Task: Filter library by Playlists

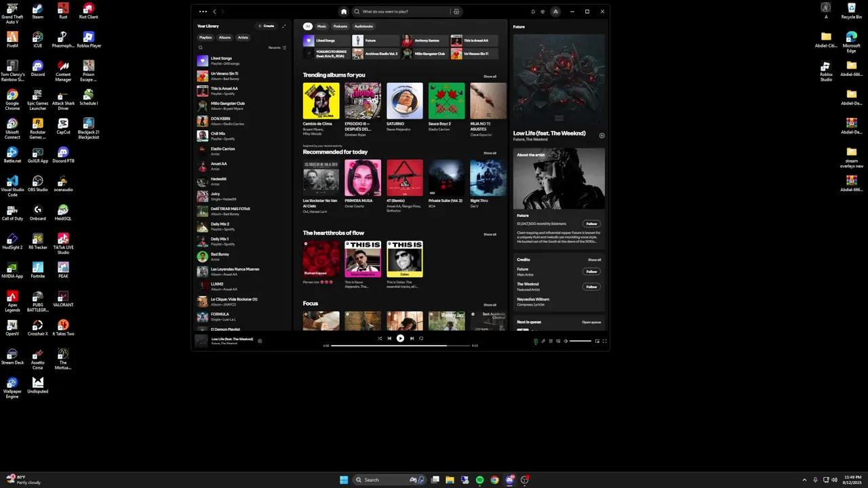Action: pos(205,37)
